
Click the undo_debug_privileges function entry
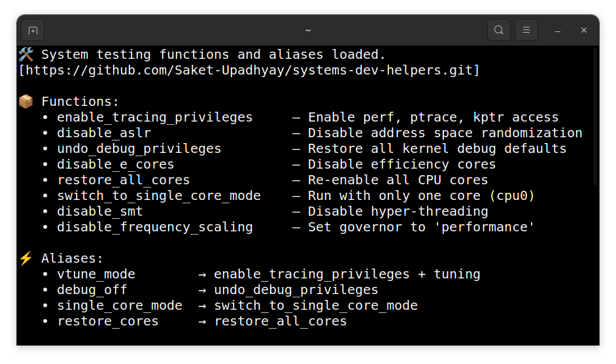point(139,149)
